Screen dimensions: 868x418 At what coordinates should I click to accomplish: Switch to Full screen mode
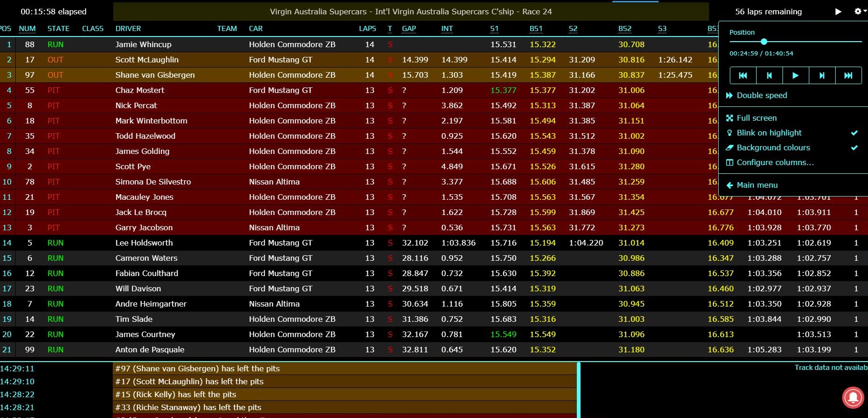[x=752, y=118]
